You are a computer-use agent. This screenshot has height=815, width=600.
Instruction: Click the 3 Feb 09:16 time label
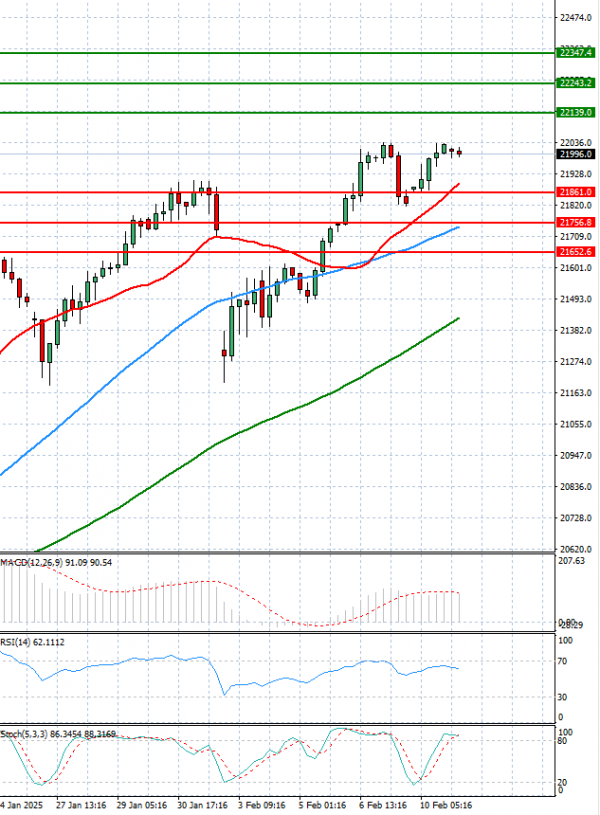[x=262, y=805]
